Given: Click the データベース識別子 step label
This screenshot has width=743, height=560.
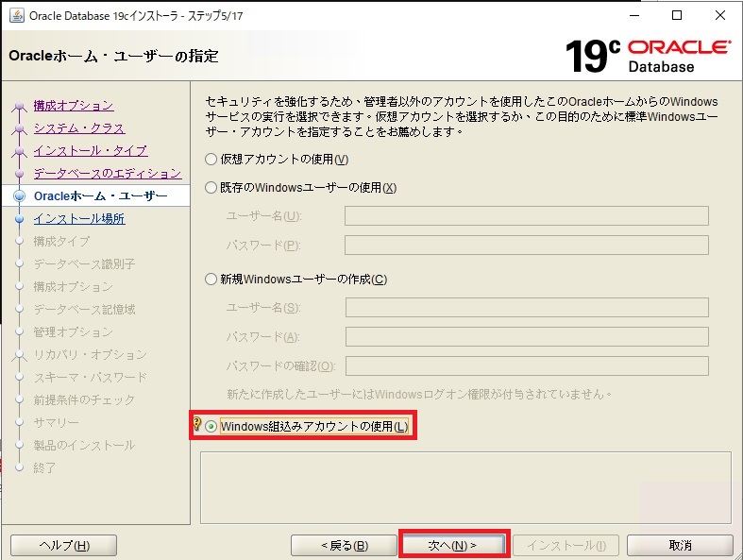Looking at the screenshot, I should pyautogui.click(x=84, y=264).
